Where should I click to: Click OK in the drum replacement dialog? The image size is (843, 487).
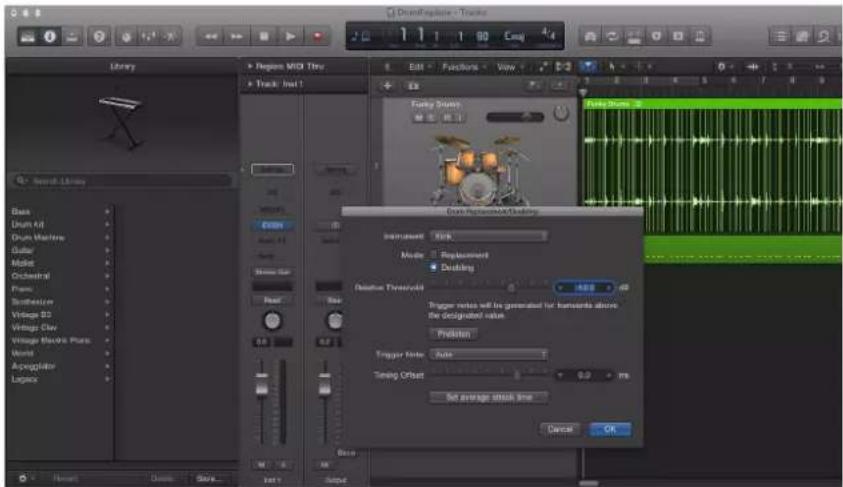click(x=610, y=429)
